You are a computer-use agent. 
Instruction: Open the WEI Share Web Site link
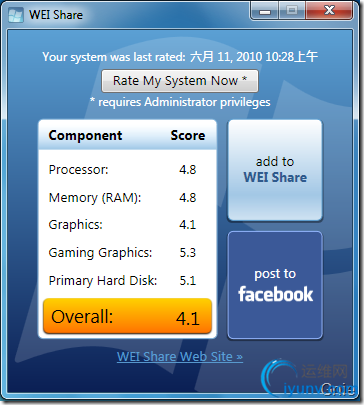click(x=180, y=357)
